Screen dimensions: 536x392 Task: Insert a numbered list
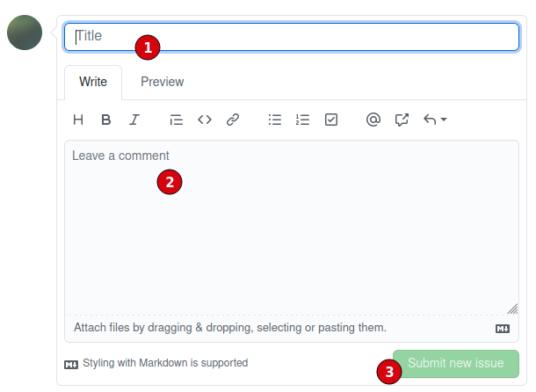(x=303, y=120)
